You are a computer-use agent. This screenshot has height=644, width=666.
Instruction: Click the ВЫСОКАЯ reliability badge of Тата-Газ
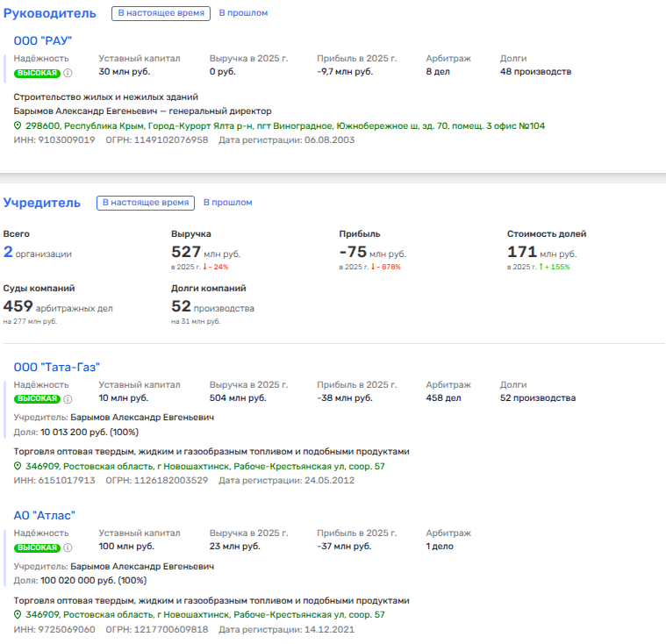coord(37,399)
